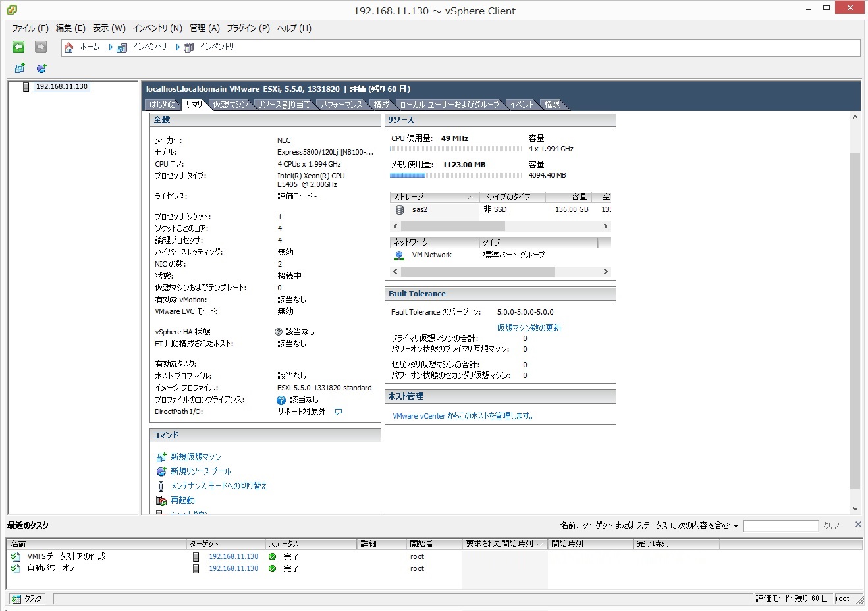The width and height of the screenshot is (868, 611).
Task: Click the VM Network icon
Action: pos(399,255)
